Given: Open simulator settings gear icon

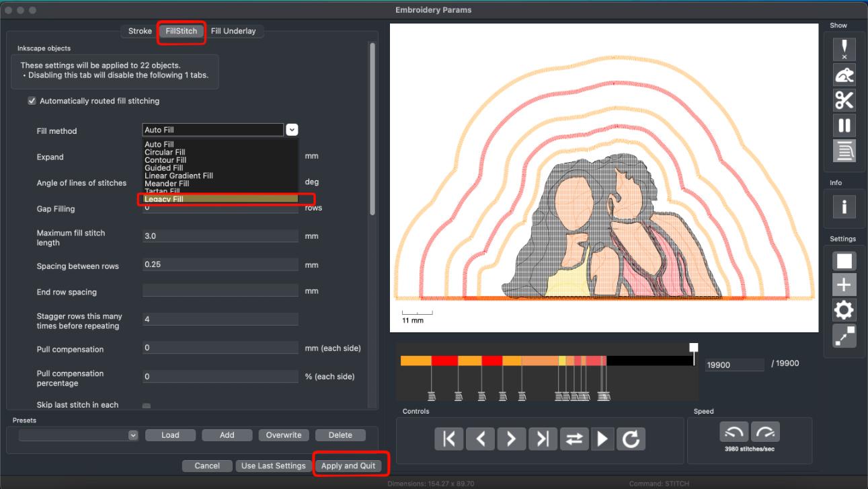Looking at the screenshot, I should (844, 310).
